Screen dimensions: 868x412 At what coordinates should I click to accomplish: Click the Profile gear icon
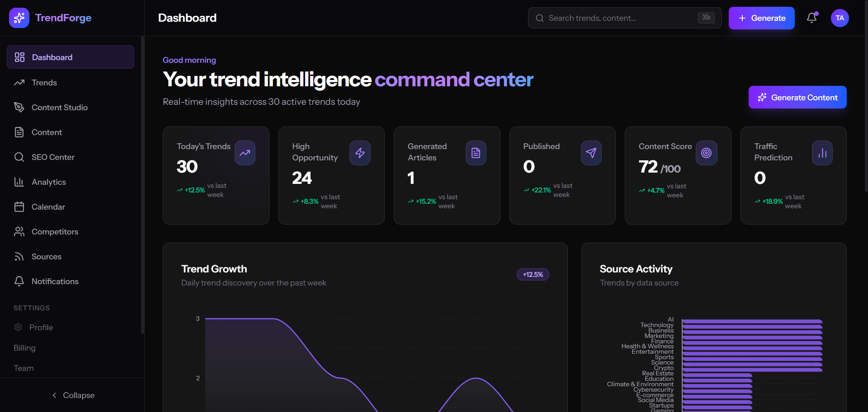coord(18,327)
